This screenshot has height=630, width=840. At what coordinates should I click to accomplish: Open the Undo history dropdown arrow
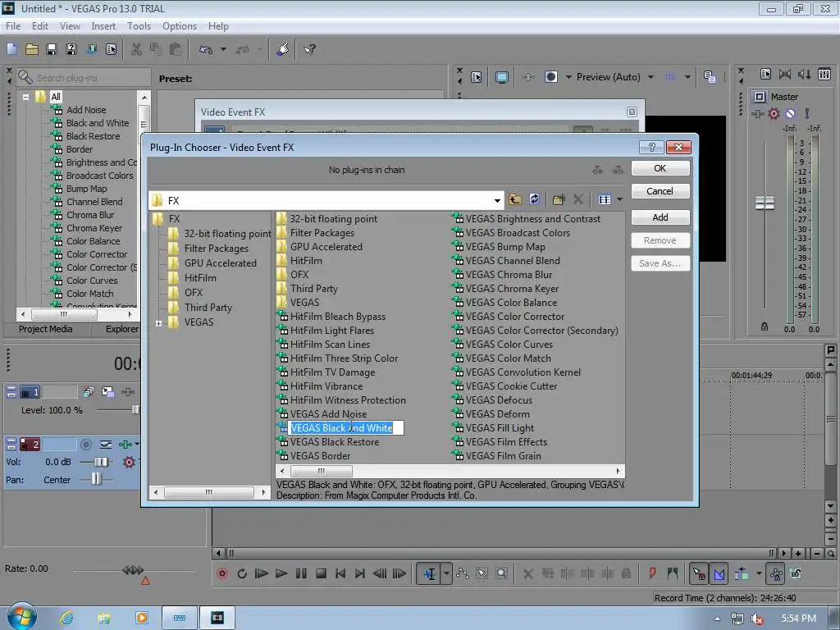(223, 49)
